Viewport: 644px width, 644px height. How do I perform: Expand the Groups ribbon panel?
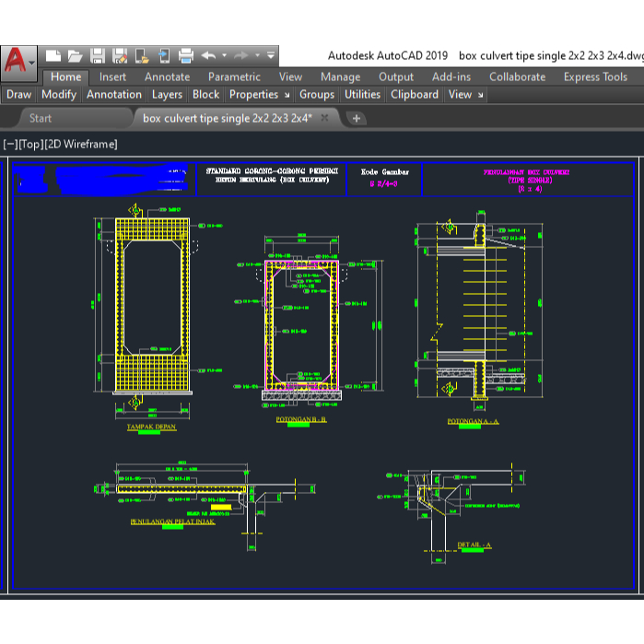[x=317, y=95]
